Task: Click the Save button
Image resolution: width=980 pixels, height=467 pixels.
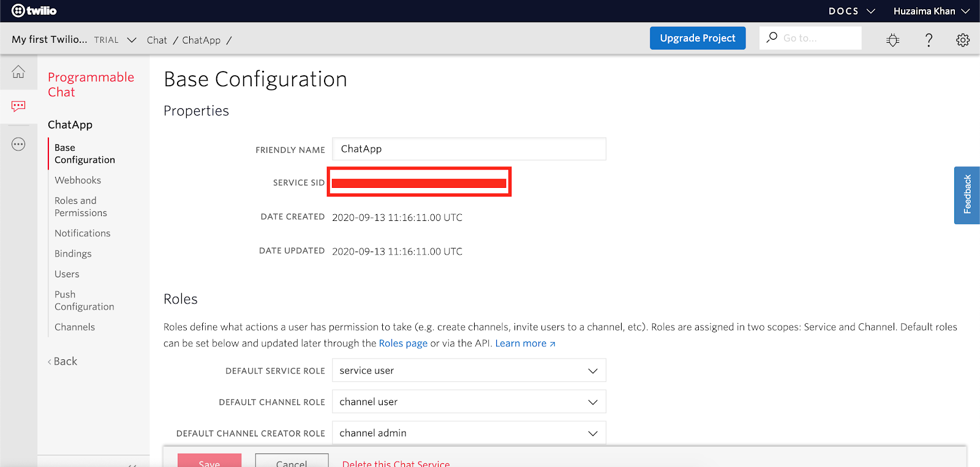Action: [x=209, y=461]
